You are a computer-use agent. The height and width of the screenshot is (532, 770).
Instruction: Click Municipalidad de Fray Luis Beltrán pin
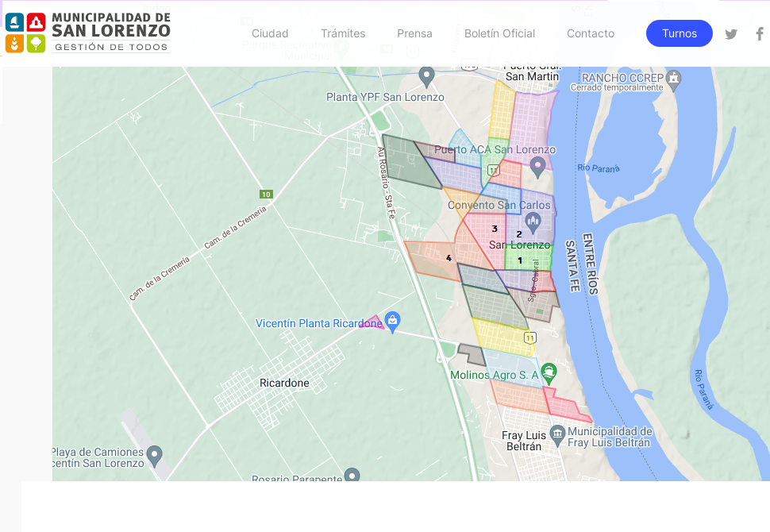tap(557, 435)
